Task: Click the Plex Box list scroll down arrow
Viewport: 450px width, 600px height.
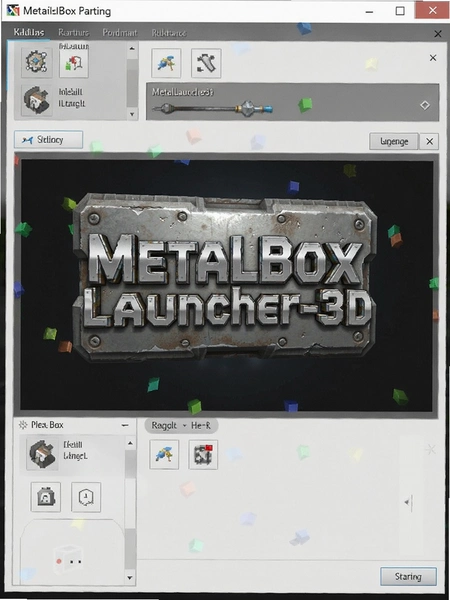Action: point(130,577)
